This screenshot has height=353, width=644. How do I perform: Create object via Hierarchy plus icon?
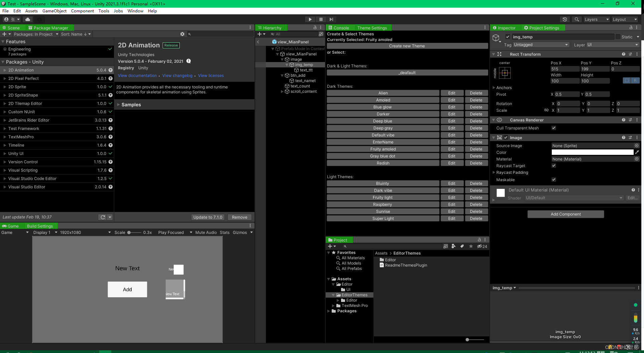[x=261, y=34]
